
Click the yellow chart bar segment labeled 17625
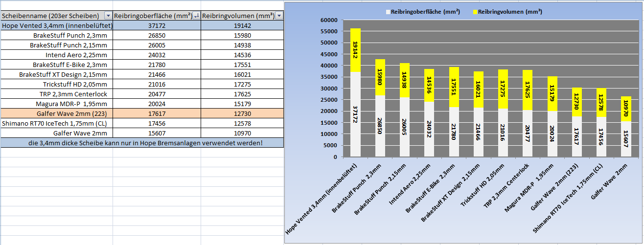(x=528, y=90)
